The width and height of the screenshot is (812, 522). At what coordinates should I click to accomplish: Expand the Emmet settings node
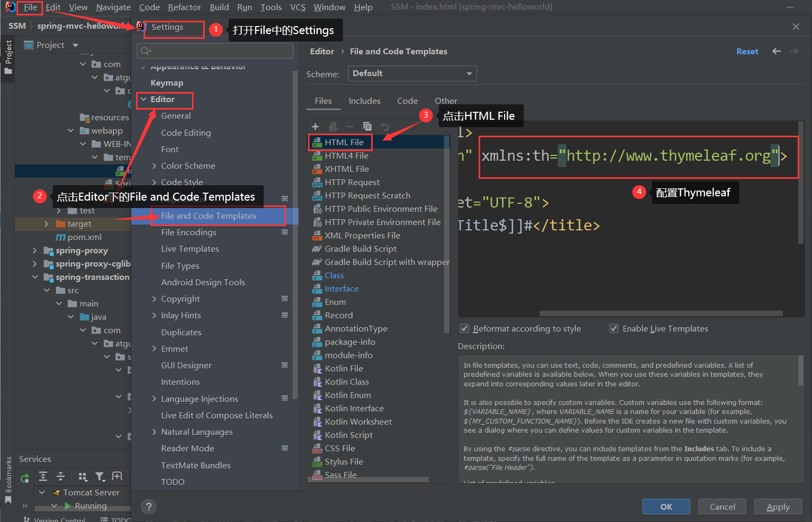click(154, 349)
